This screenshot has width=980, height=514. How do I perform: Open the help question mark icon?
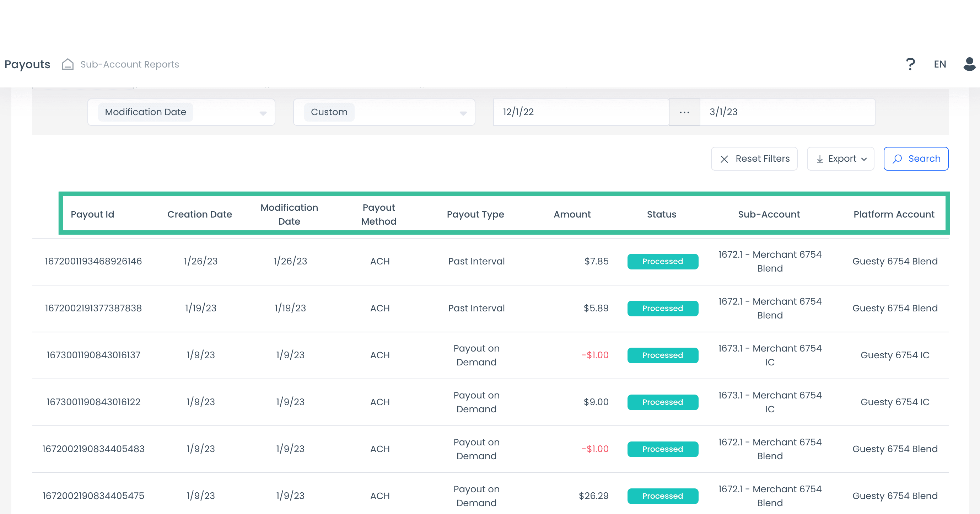[911, 64]
